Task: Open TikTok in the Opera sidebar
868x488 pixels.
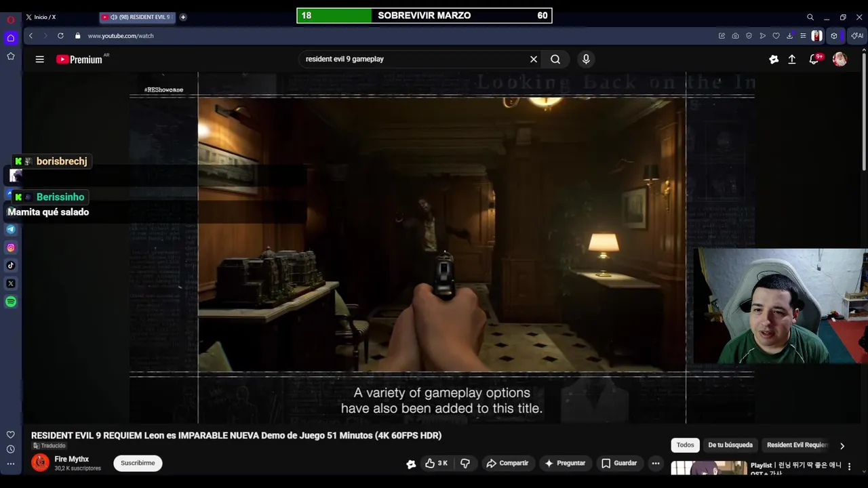Action: point(11,266)
